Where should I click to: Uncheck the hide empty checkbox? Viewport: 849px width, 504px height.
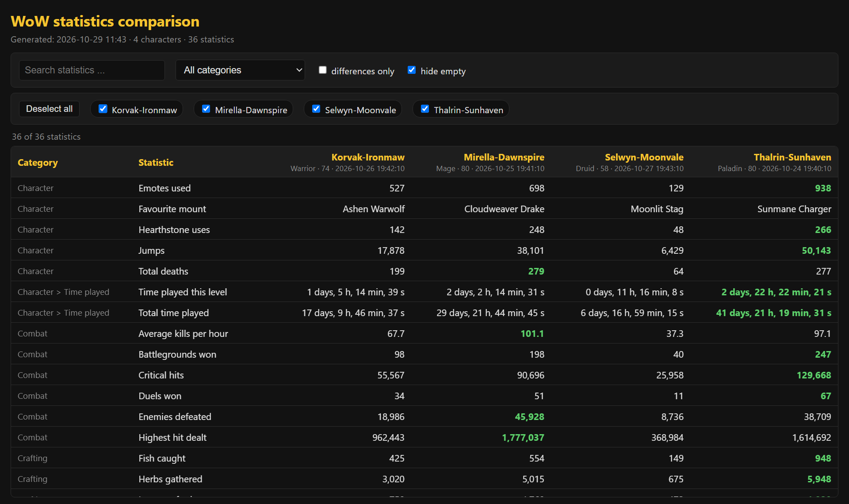click(x=412, y=70)
